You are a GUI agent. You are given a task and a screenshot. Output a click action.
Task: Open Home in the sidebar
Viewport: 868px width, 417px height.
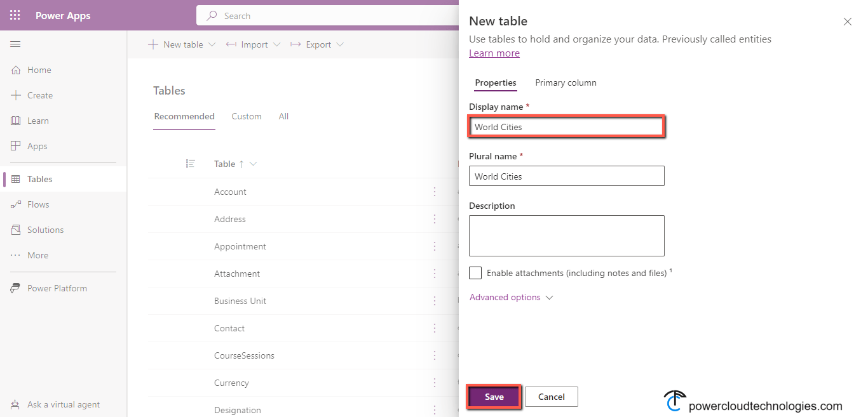coord(39,70)
